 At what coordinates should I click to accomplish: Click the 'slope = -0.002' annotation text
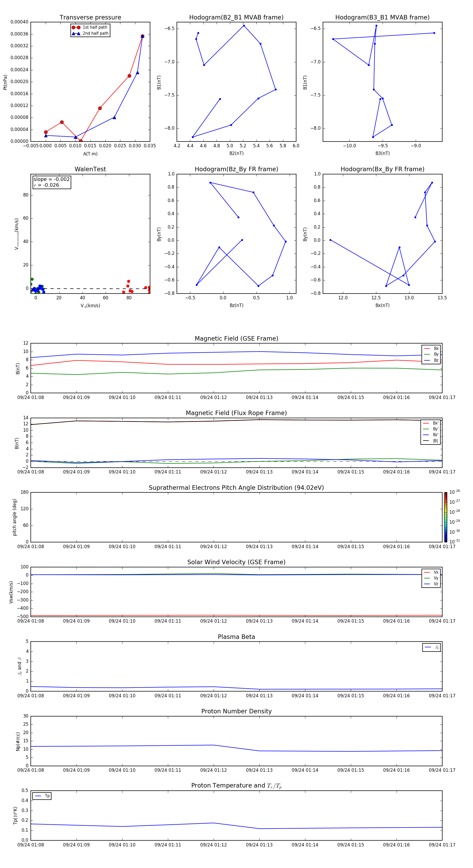(52, 179)
